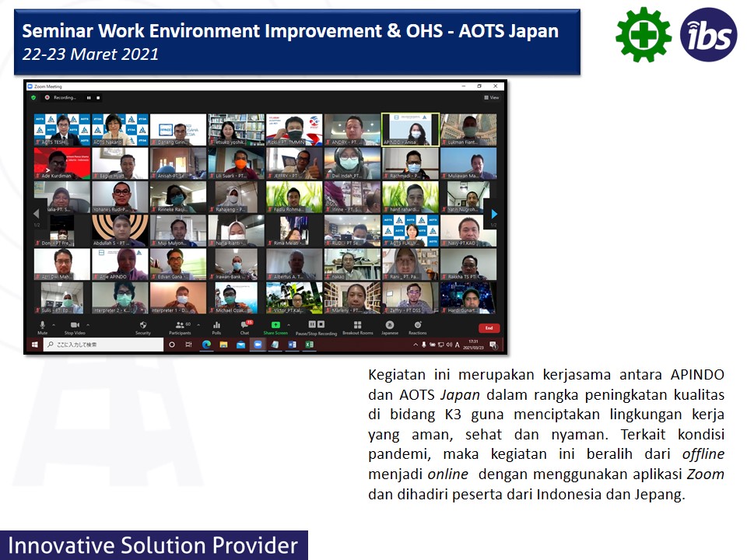Click the tray volume speaker icon

tap(449, 345)
